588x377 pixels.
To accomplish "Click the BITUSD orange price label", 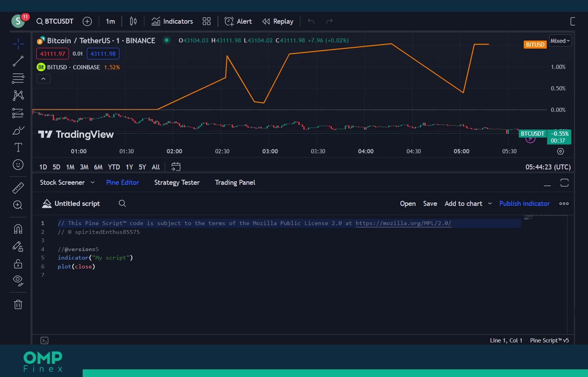I will click(x=535, y=44).
